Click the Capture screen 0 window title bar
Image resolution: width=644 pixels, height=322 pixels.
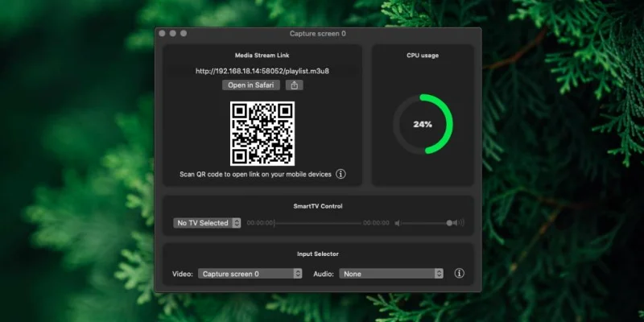click(317, 33)
